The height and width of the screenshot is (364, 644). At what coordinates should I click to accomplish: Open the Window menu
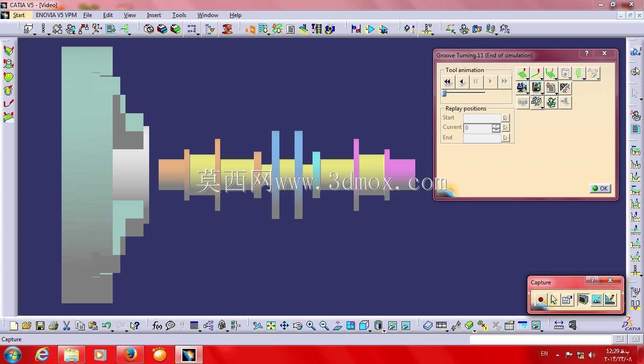coord(208,15)
